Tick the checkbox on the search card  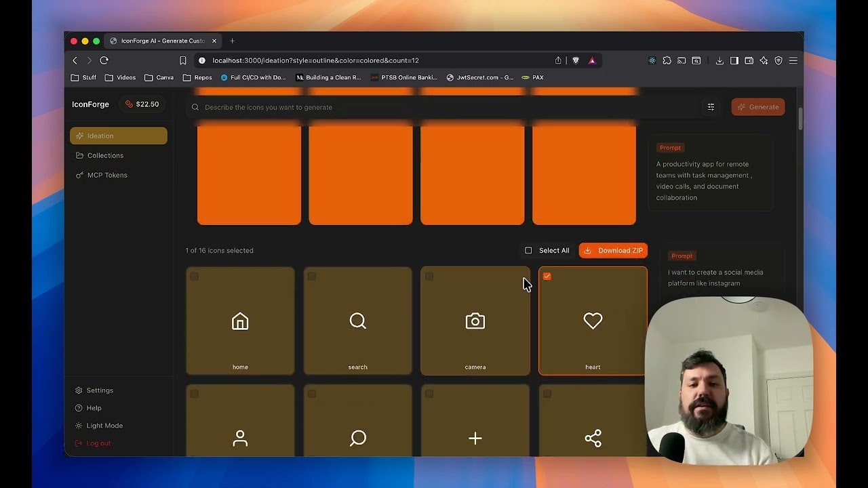pyautogui.click(x=312, y=276)
